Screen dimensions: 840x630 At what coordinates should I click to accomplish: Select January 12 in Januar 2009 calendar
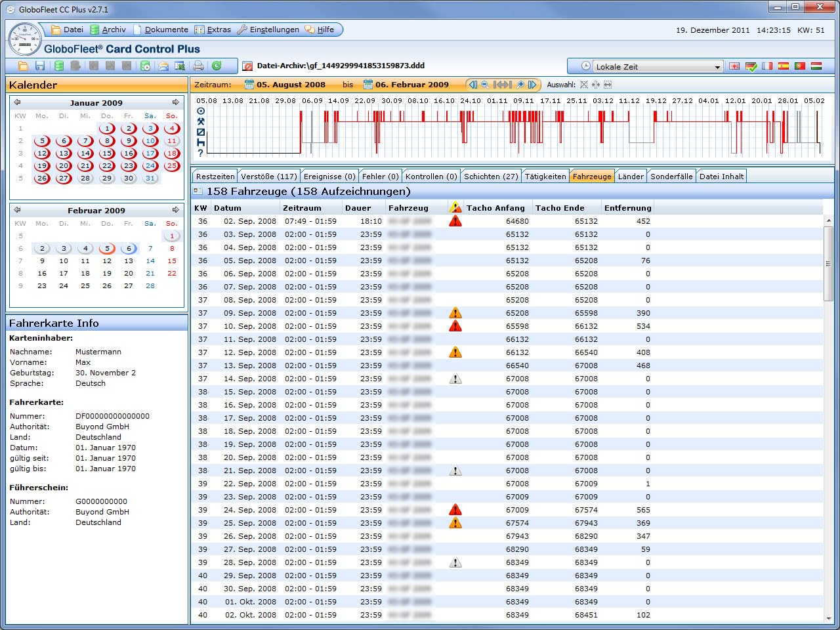[x=42, y=153]
